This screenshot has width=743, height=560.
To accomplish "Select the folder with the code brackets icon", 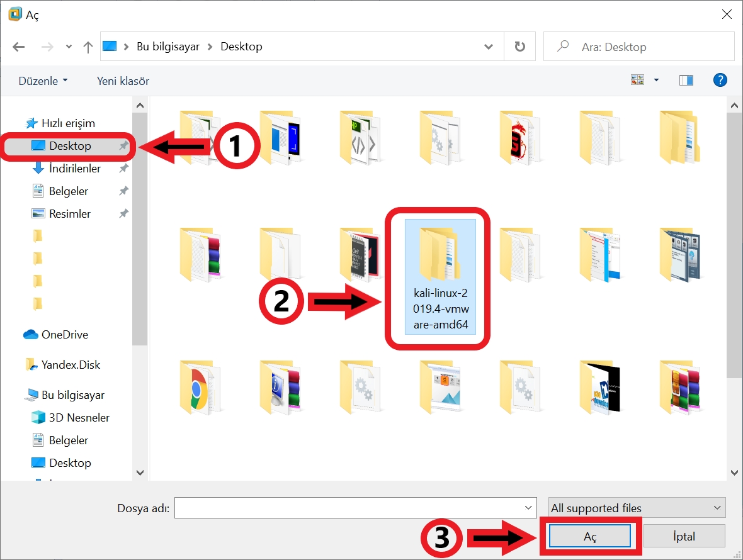I will 360,138.
